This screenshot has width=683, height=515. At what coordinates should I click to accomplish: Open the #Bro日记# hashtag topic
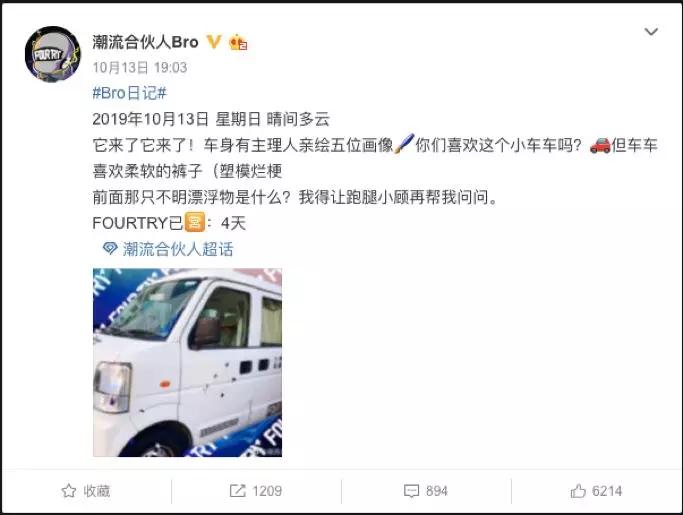(x=129, y=93)
